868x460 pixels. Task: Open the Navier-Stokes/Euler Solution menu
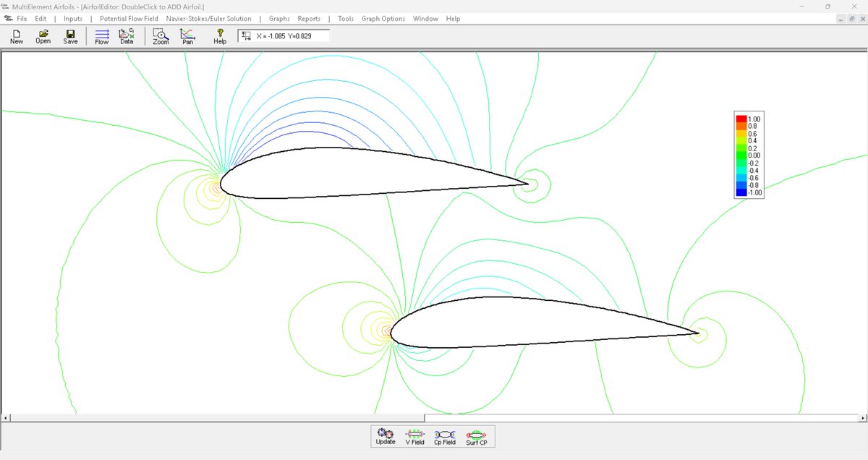tap(209, 18)
